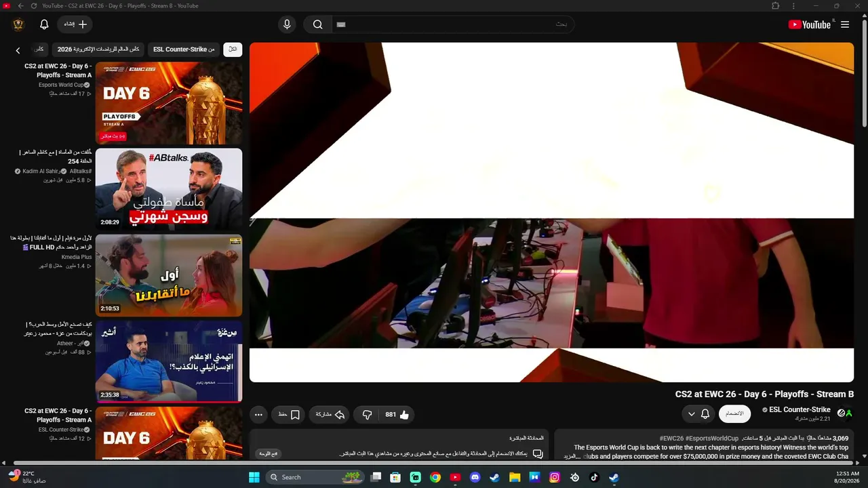868x488 pixels.
Task: Click the video player
Action: [x=551, y=212]
